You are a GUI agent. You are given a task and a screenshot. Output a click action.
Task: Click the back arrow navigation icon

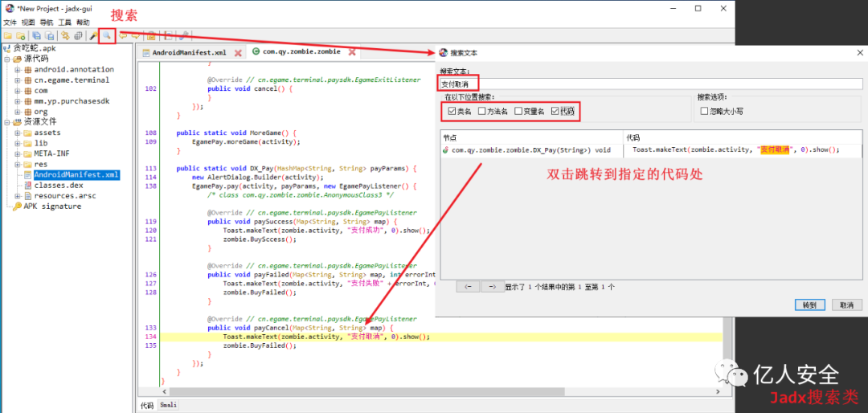123,36
